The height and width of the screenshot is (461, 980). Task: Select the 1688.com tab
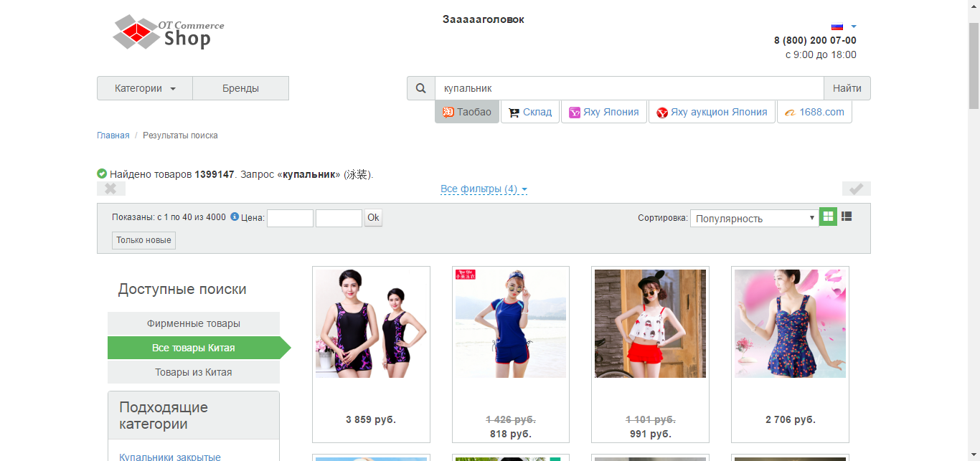pyautogui.click(x=814, y=112)
